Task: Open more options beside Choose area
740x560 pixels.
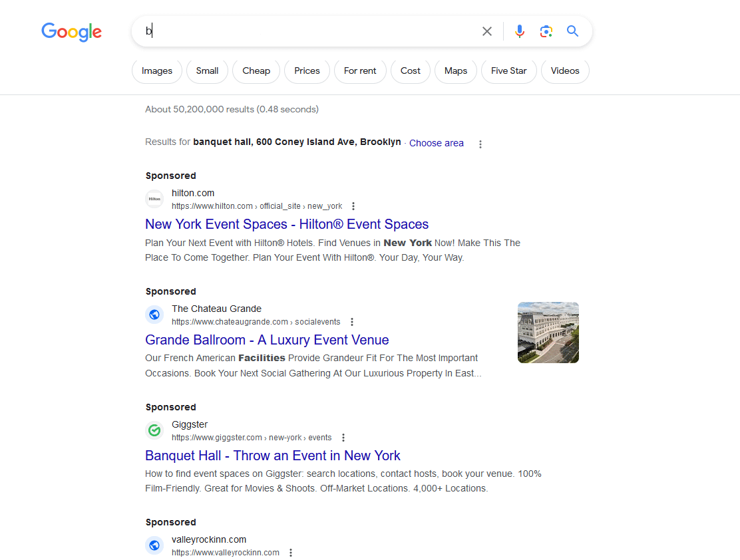Action: (x=480, y=144)
